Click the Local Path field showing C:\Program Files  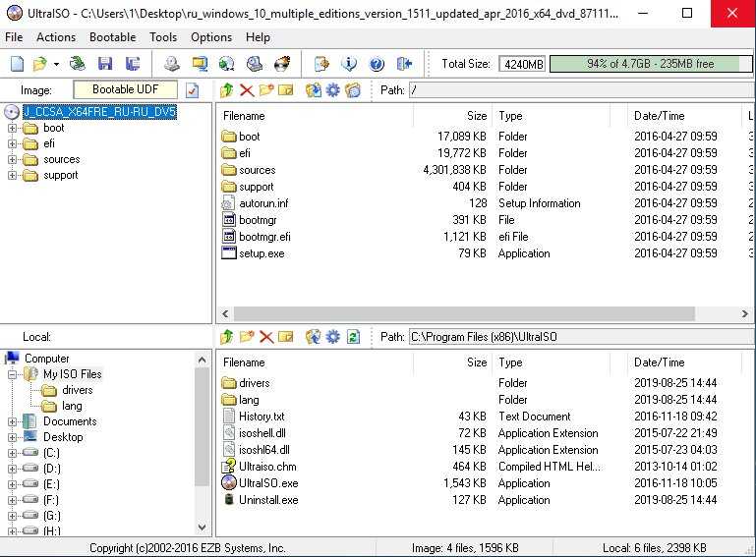point(581,337)
